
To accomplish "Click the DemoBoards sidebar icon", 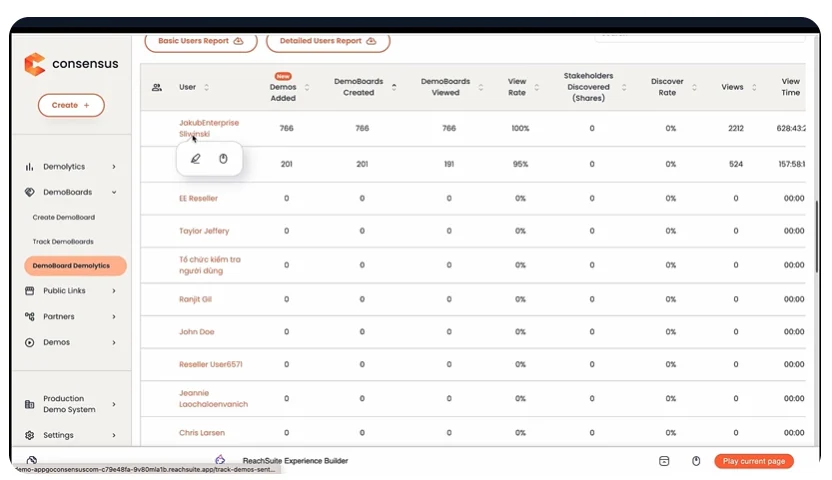I will tap(30, 192).
